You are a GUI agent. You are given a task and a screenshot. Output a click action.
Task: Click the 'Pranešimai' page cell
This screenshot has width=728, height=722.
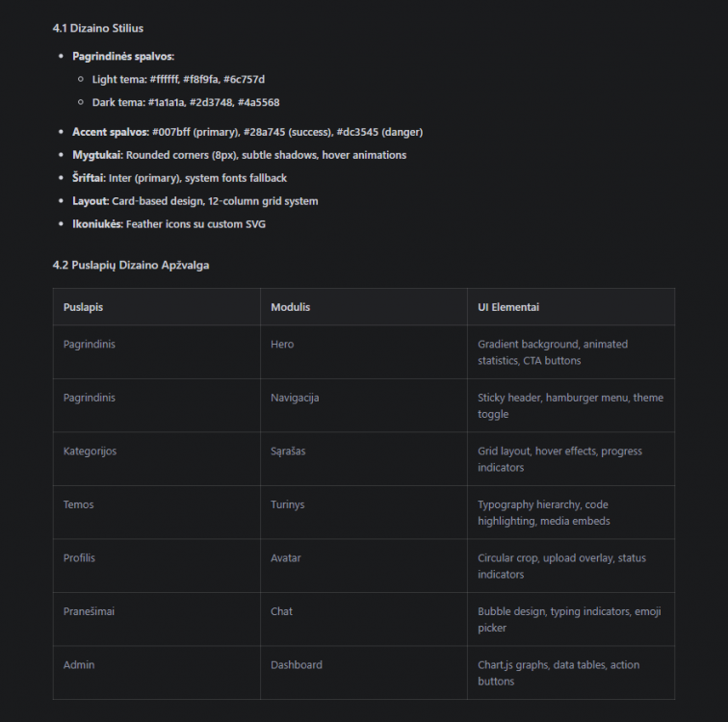(156, 619)
